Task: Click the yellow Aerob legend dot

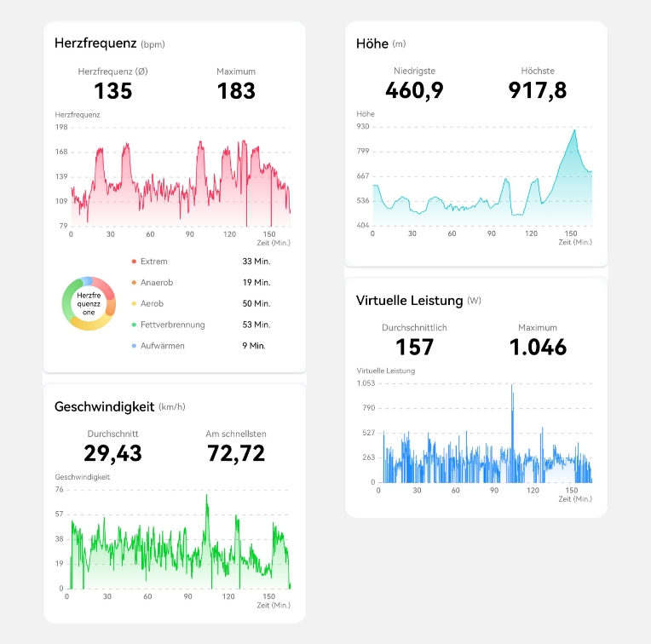Action: click(134, 304)
